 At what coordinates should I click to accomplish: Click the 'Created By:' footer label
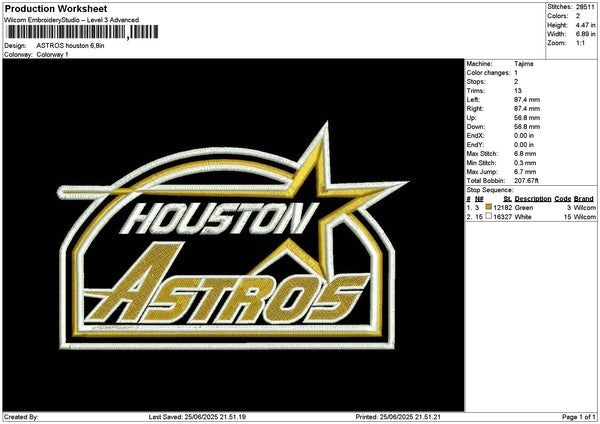click(x=21, y=417)
